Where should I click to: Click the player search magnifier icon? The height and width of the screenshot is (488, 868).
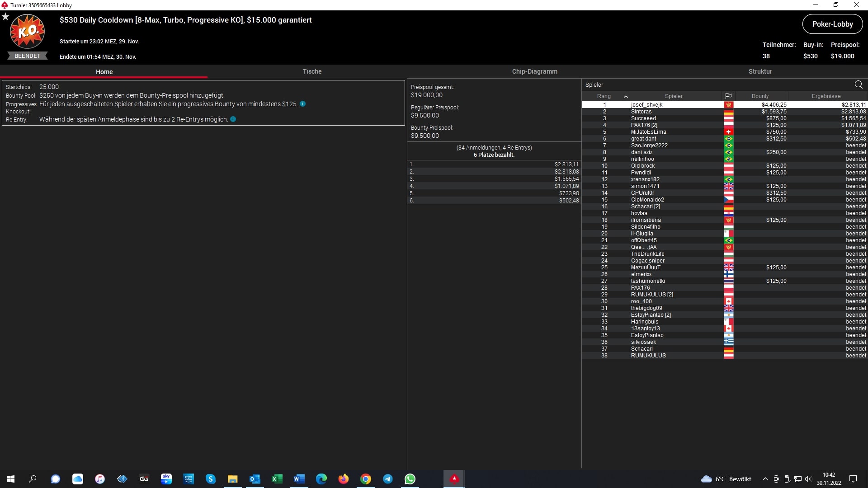(x=859, y=84)
